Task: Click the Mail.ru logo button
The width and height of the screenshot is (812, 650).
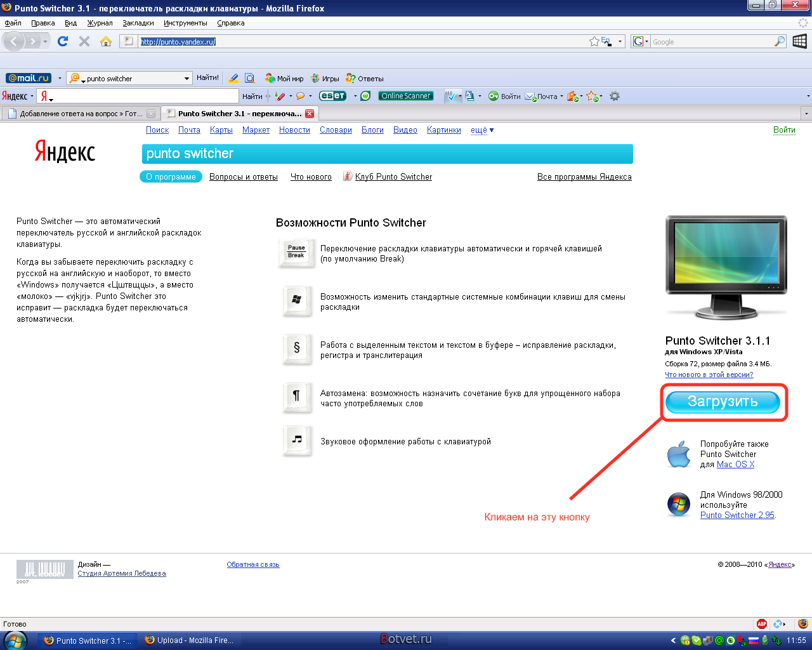Action: 29,78
